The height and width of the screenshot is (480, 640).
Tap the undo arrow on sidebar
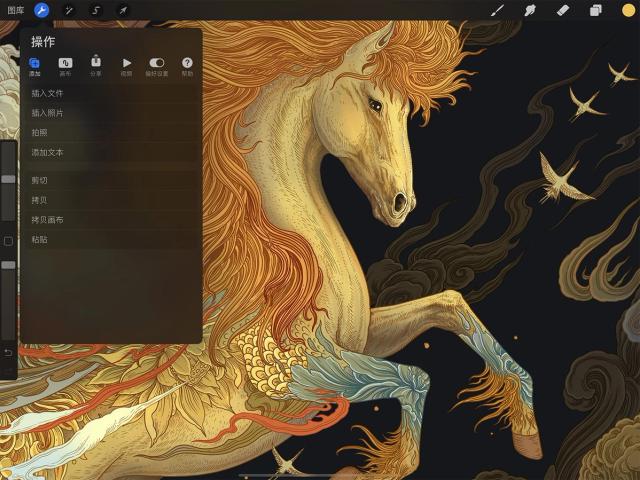(x=8, y=353)
